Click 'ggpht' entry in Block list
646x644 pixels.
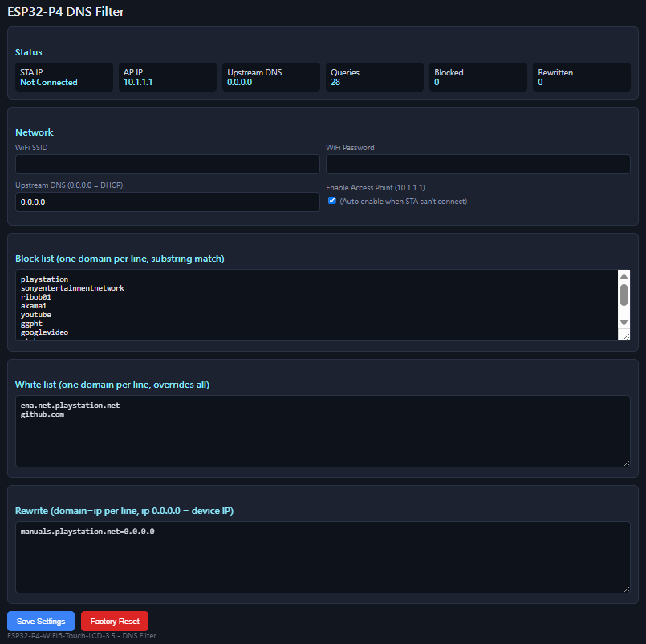31,324
